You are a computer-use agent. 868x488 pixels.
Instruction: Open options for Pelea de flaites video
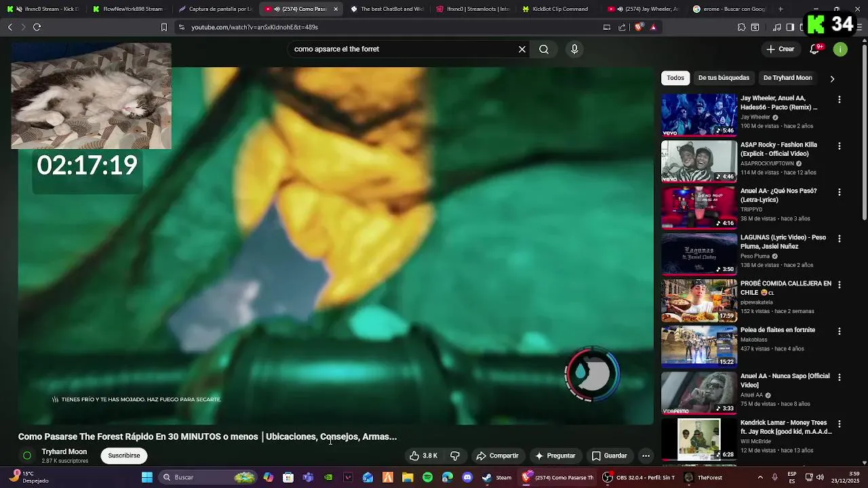839,331
